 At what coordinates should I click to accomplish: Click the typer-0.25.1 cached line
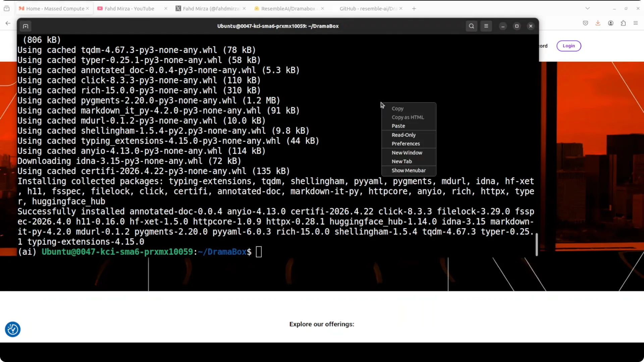click(x=139, y=60)
